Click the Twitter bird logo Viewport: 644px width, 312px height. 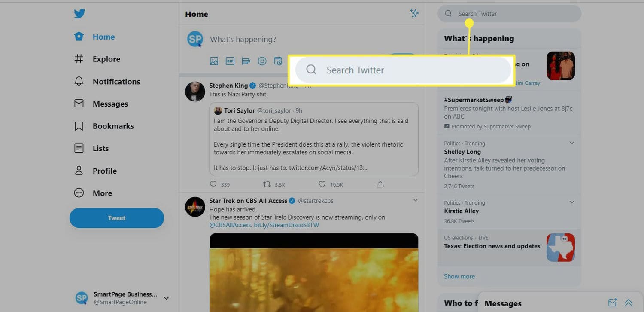79,14
